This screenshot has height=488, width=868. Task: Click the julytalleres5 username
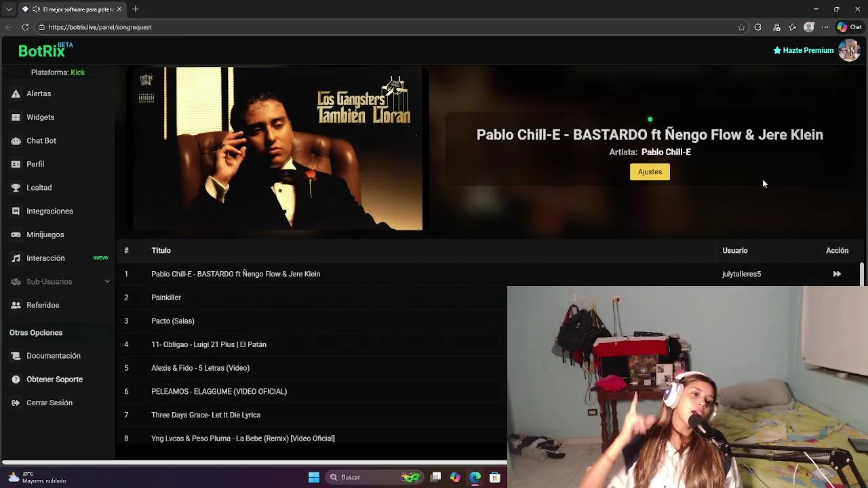[x=741, y=274]
